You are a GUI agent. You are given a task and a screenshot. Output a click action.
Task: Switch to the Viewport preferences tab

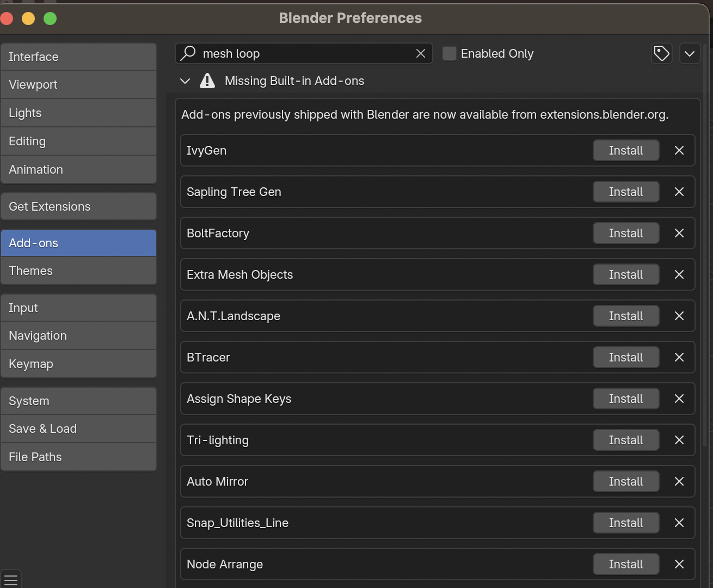[x=78, y=85]
